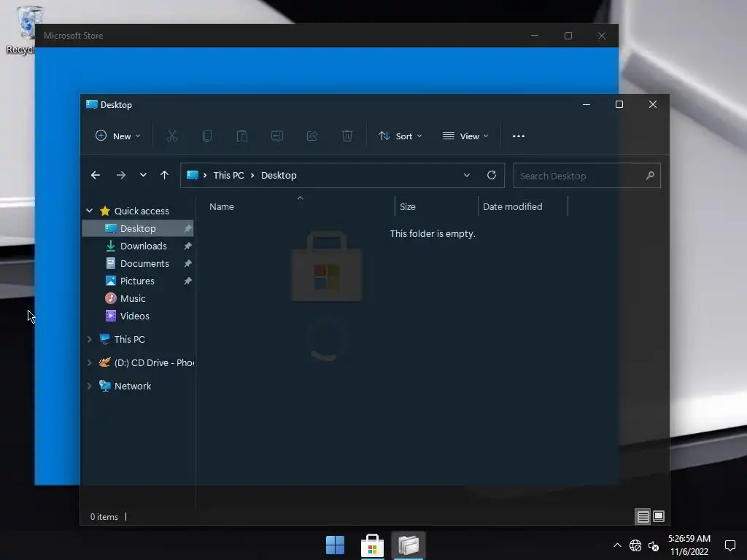Screen dimensions: 747x560
Task: Select Quick access in navigation pane
Action: (x=142, y=211)
